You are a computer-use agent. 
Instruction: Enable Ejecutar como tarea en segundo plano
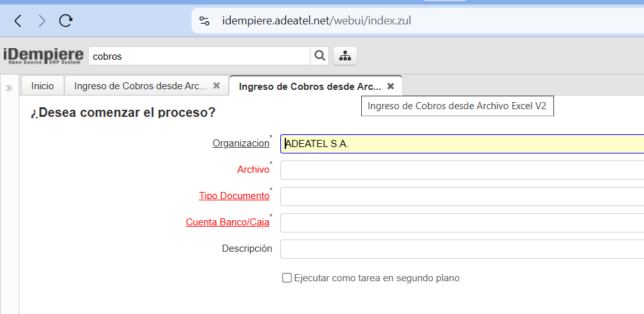pyautogui.click(x=287, y=278)
